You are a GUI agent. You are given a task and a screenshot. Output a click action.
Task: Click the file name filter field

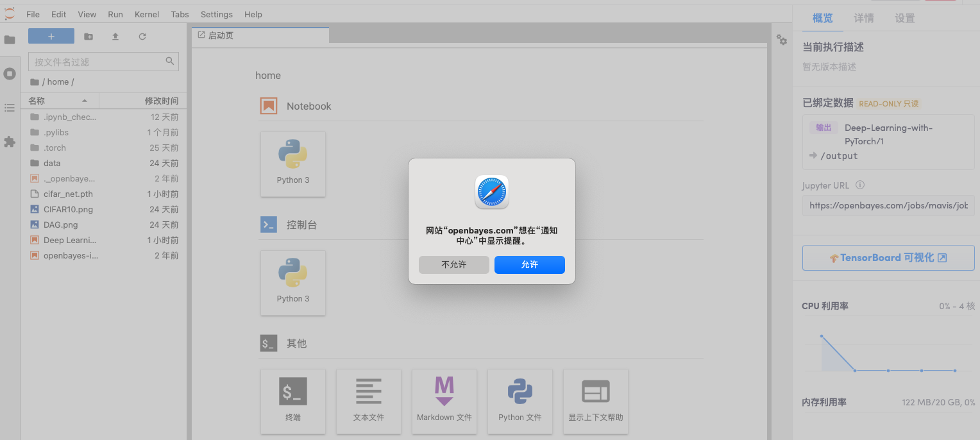click(x=97, y=62)
